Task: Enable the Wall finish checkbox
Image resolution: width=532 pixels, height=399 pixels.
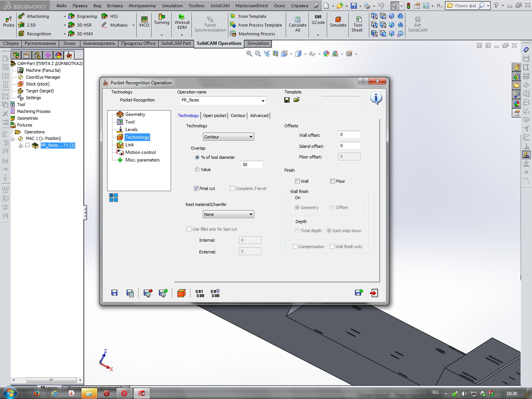Action: click(x=297, y=181)
